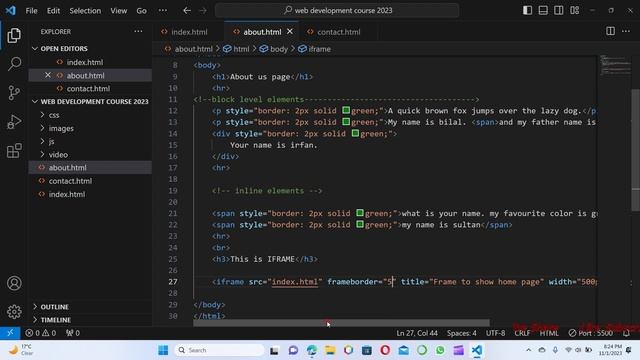The width and height of the screenshot is (640, 360).
Task: Open errors and warnings status entry
Action: [40, 333]
